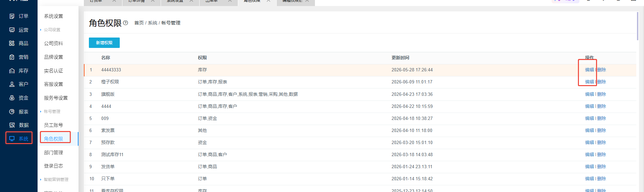Open the 营销 module icon in sidebar
The height and width of the screenshot is (192, 644).
click(12, 57)
